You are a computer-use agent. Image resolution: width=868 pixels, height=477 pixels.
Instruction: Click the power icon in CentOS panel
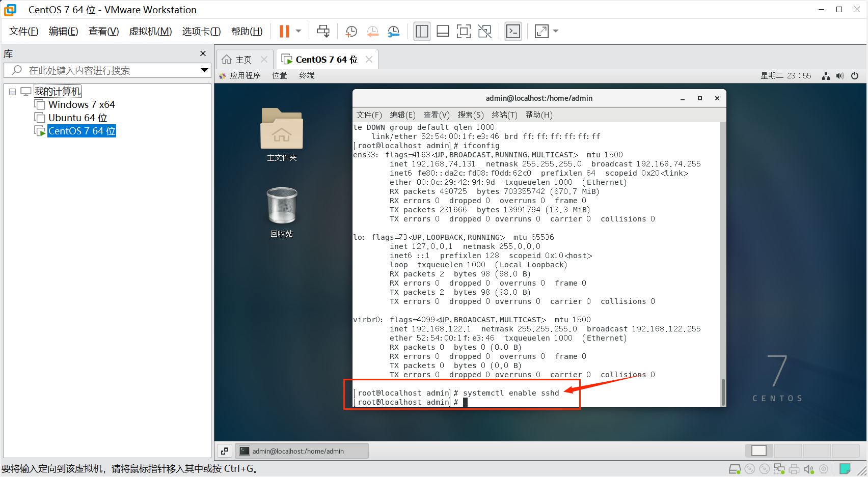point(855,76)
